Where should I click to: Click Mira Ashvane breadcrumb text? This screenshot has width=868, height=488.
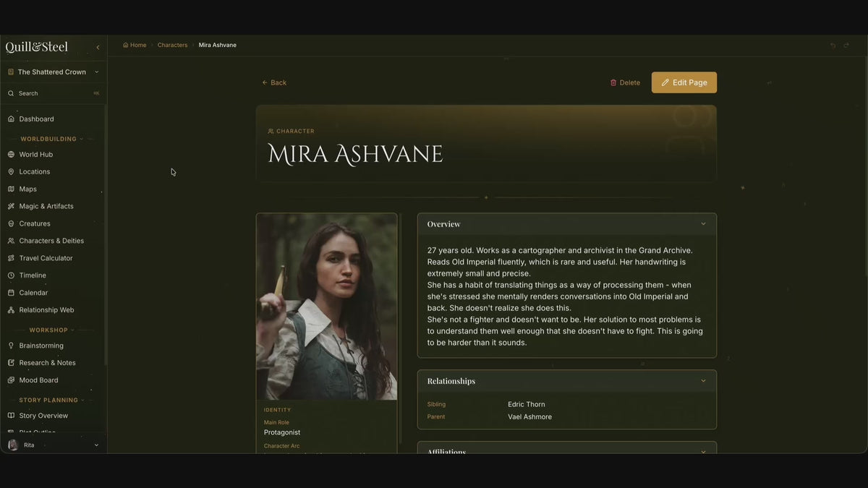pyautogui.click(x=218, y=46)
